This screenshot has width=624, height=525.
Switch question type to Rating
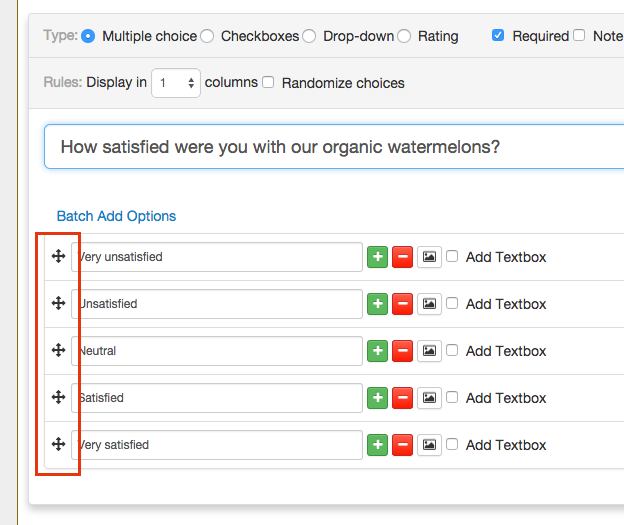404,36
